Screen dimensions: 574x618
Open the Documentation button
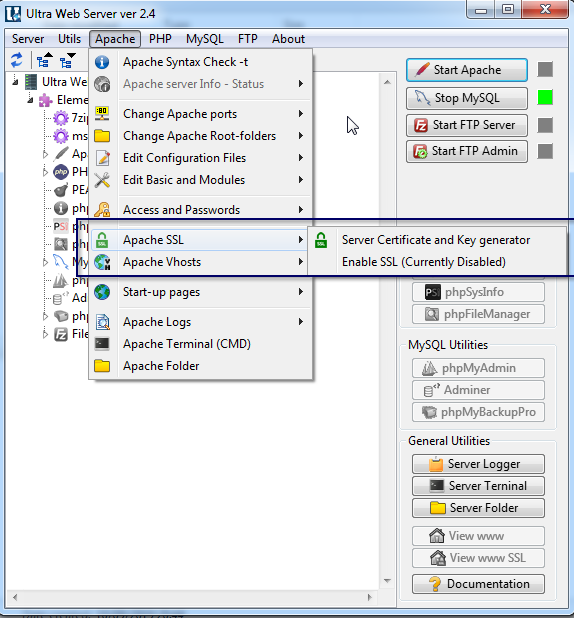(478, 584)
